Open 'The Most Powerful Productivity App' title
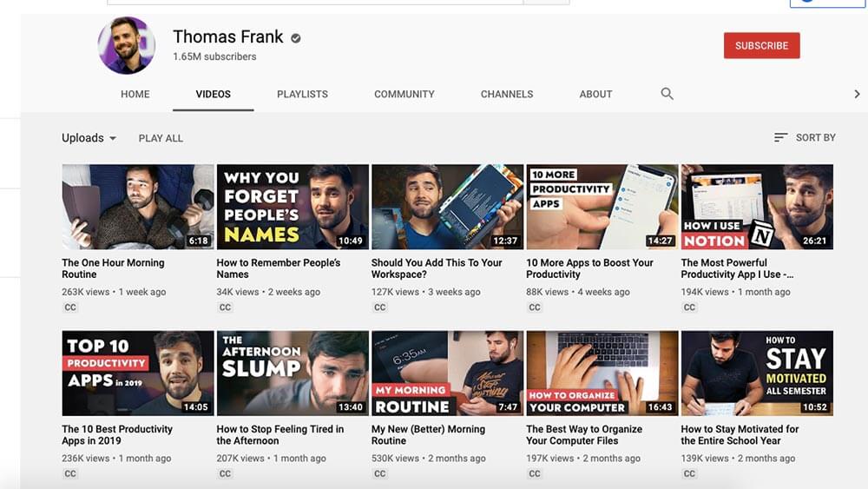868x489 pixels. click(x=737, y=268)
